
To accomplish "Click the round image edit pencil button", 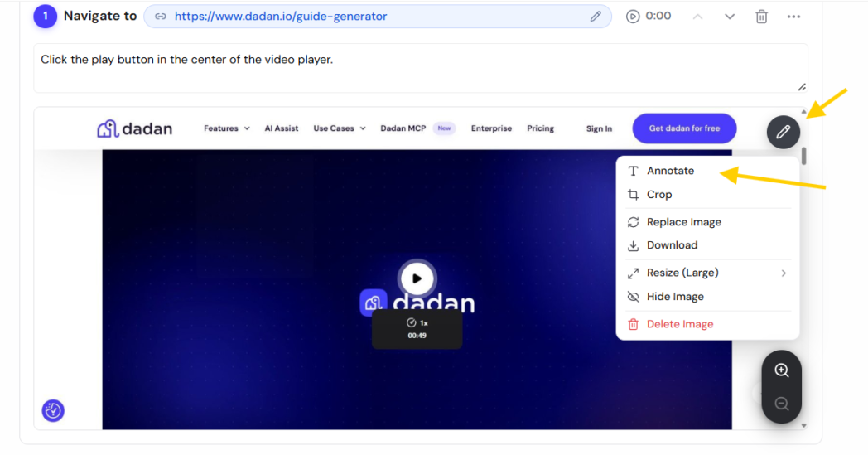I will tap(784, 132).
